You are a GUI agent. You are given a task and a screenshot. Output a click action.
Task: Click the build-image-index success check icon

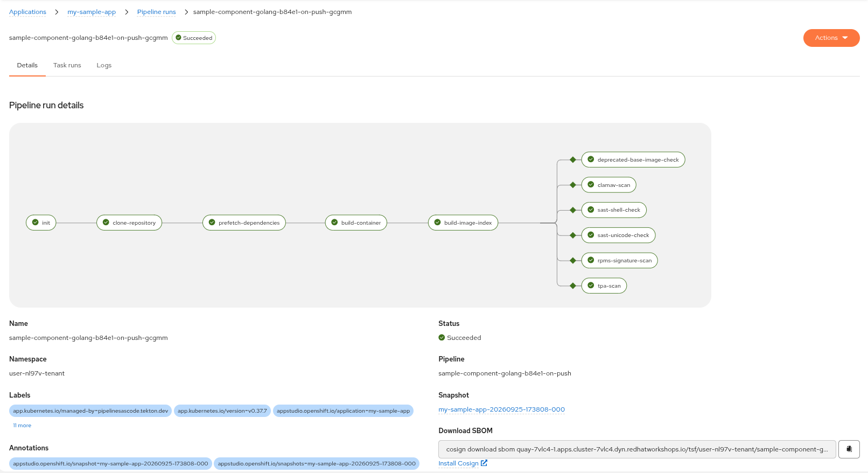438,222
